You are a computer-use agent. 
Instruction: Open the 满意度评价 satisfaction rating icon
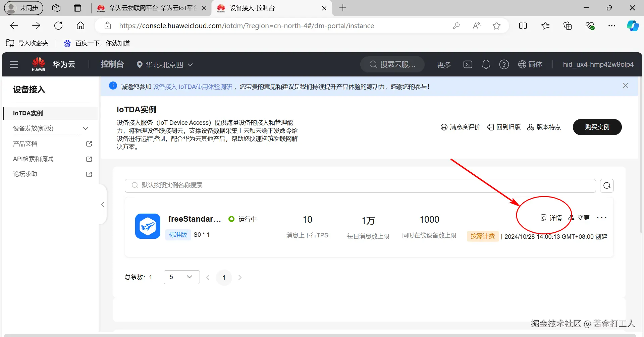(x=460, y=127)
